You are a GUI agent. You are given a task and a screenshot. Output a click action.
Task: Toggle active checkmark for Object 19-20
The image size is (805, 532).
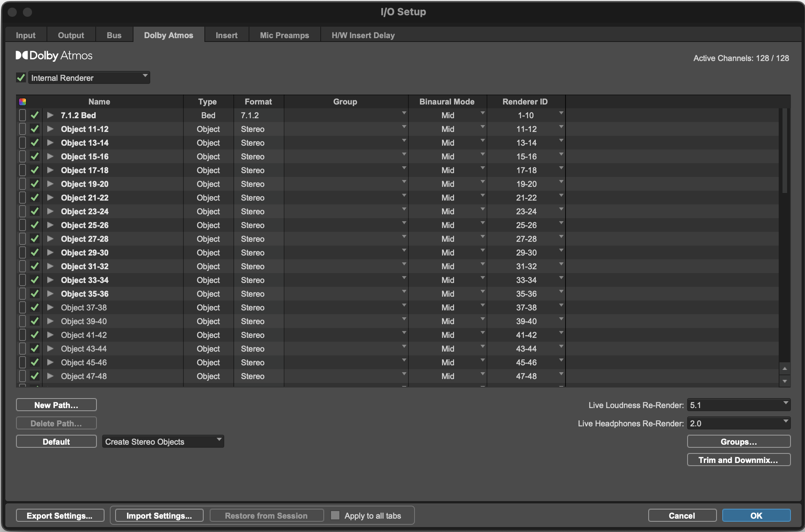pyautogui.click(x=35, y=184)
